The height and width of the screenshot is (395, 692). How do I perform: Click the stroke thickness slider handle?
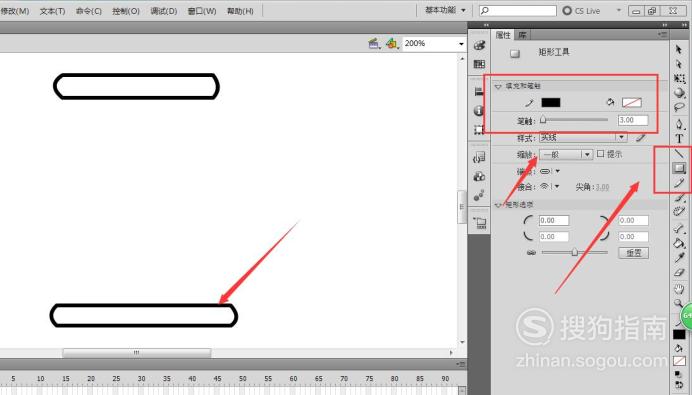(543, 120)
